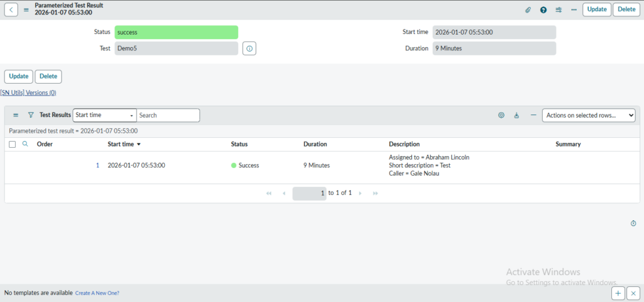Click the Create A New One link
The height and width of the screenshot is (302, 644).
coord(97,293)
